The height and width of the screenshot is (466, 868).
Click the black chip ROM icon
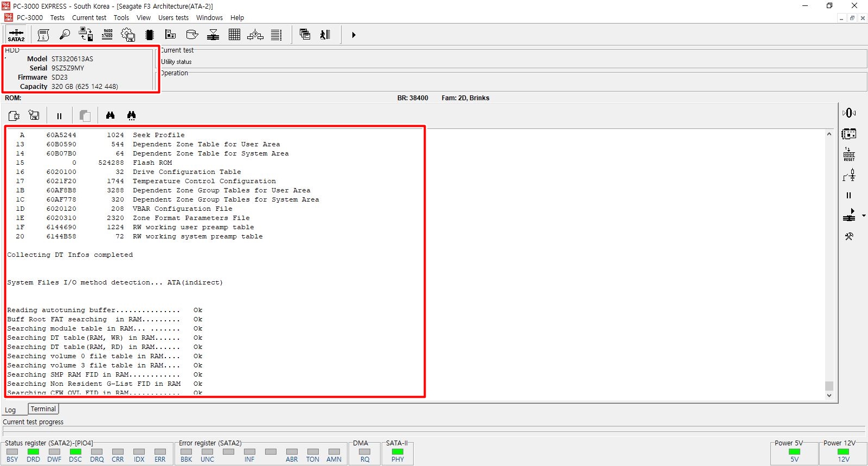150,35
